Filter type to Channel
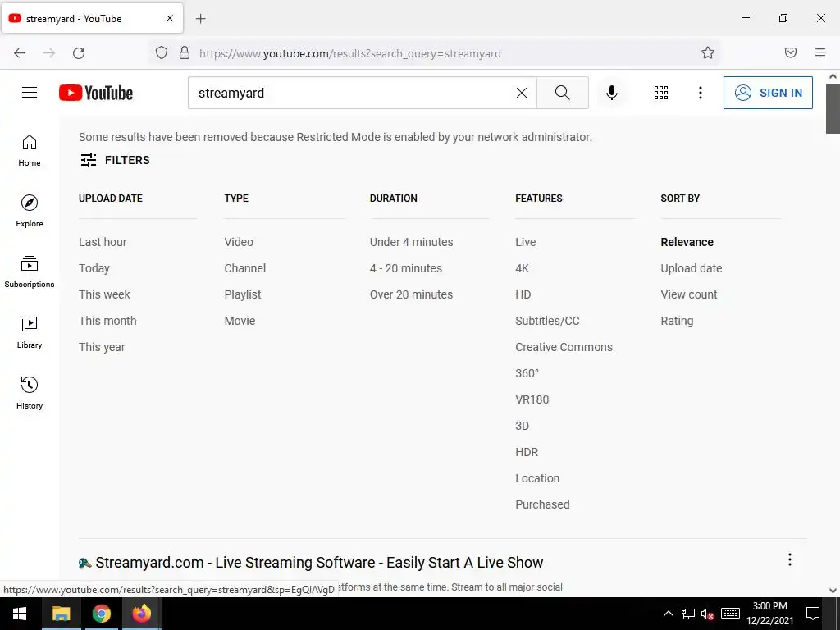 coord(245,268)
